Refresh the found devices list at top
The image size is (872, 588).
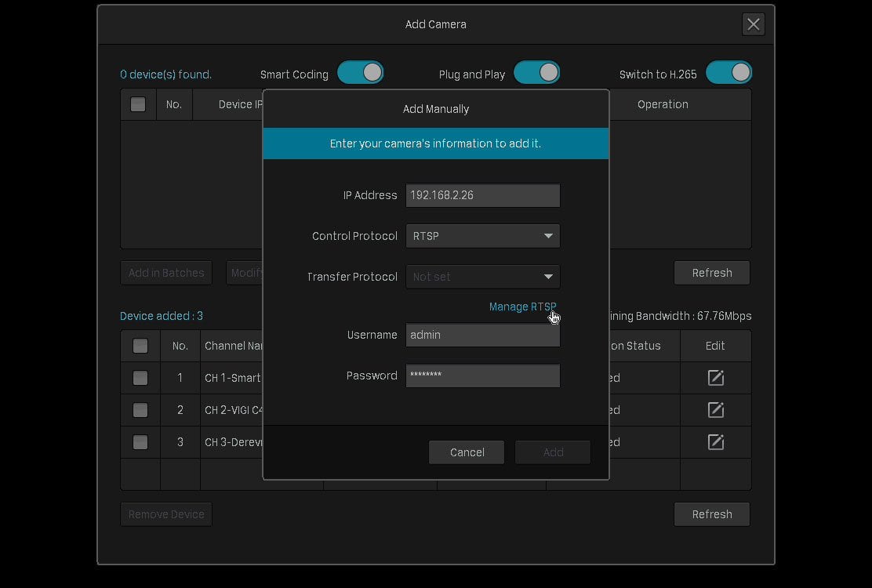[x=712, y=273]
